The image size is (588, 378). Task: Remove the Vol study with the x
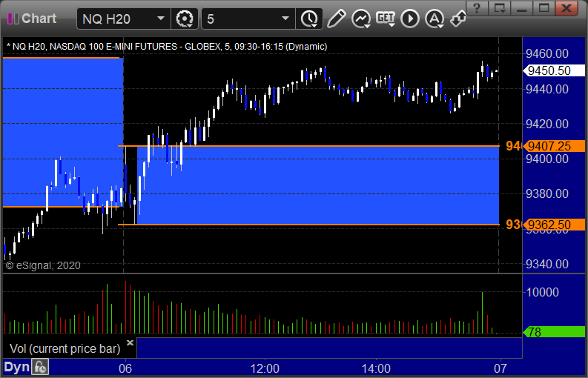tap(130, 342)
